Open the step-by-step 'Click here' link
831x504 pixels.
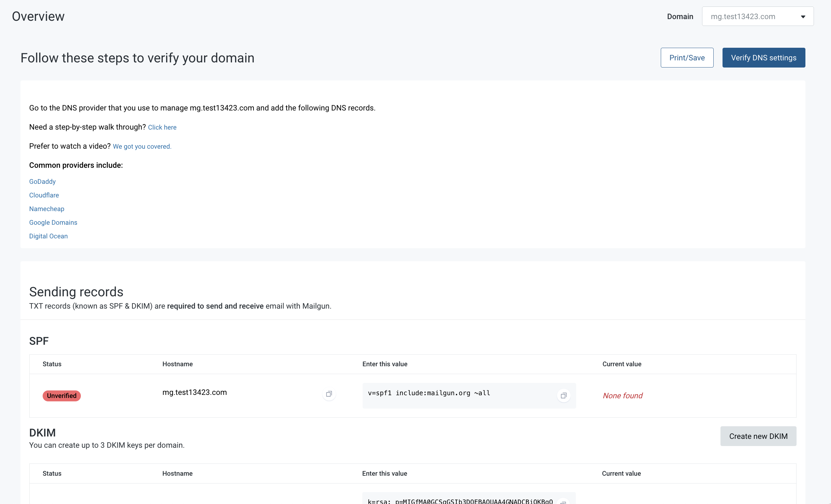tap(162, 127)
